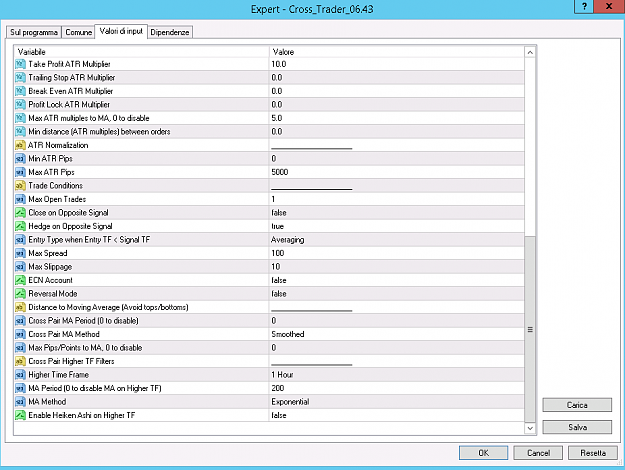Click the scrollbar down arrow
This screenshot has height=470, width=625.
coord(530,428)
